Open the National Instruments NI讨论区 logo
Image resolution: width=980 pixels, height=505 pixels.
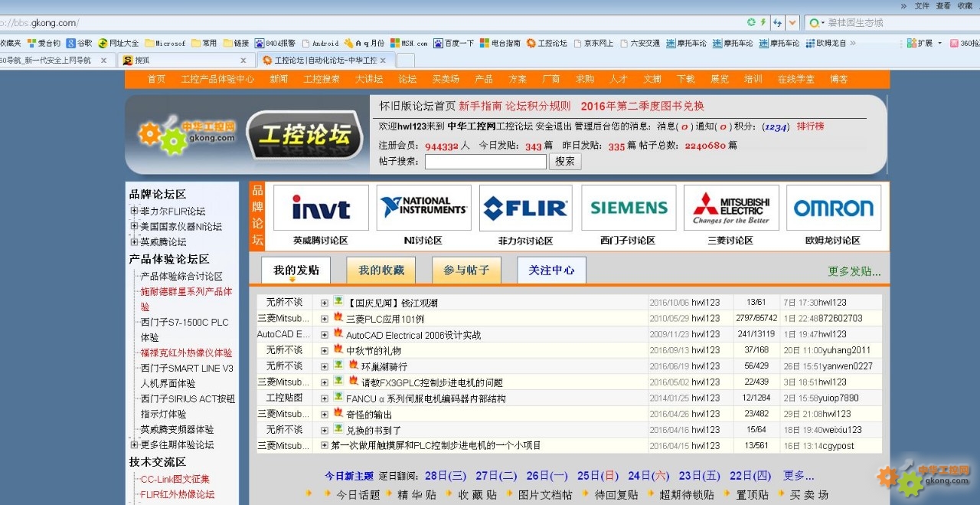423,208
